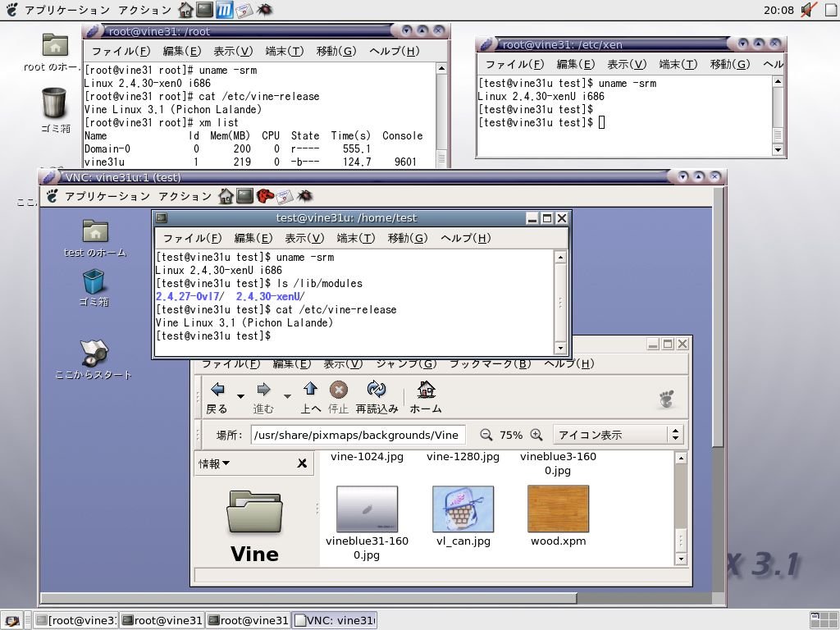Screen dimensions: 840x630
Task: Launch the terminal icon in the VNC panel
Action: pyautogui.click(x=244, y=196)
